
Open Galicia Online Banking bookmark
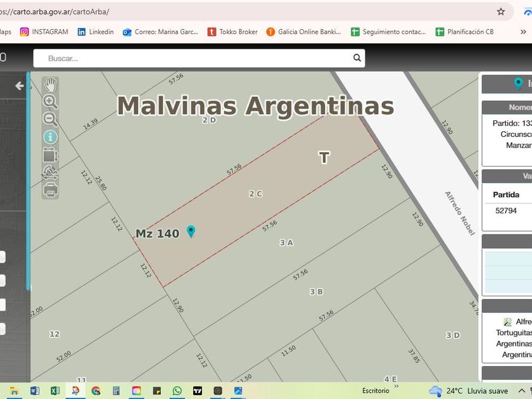303,32
